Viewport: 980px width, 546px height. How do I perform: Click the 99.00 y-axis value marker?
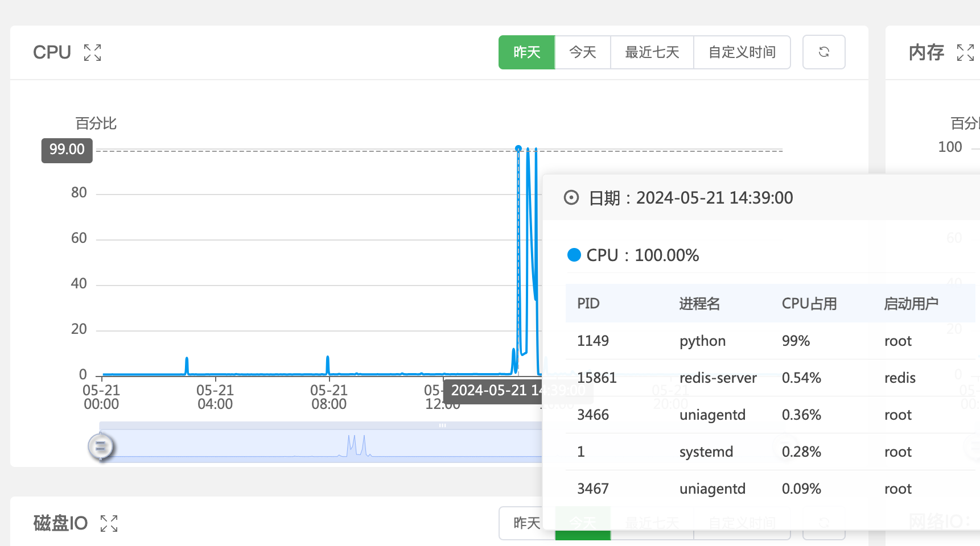coord(67,150)
